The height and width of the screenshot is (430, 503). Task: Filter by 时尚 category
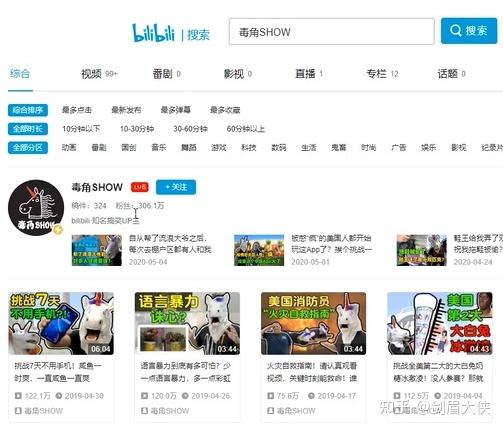click(369, 147)
